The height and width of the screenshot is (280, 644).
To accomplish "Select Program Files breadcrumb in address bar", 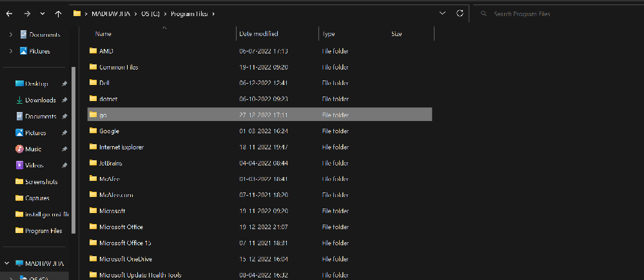I will tap(189, 14).
